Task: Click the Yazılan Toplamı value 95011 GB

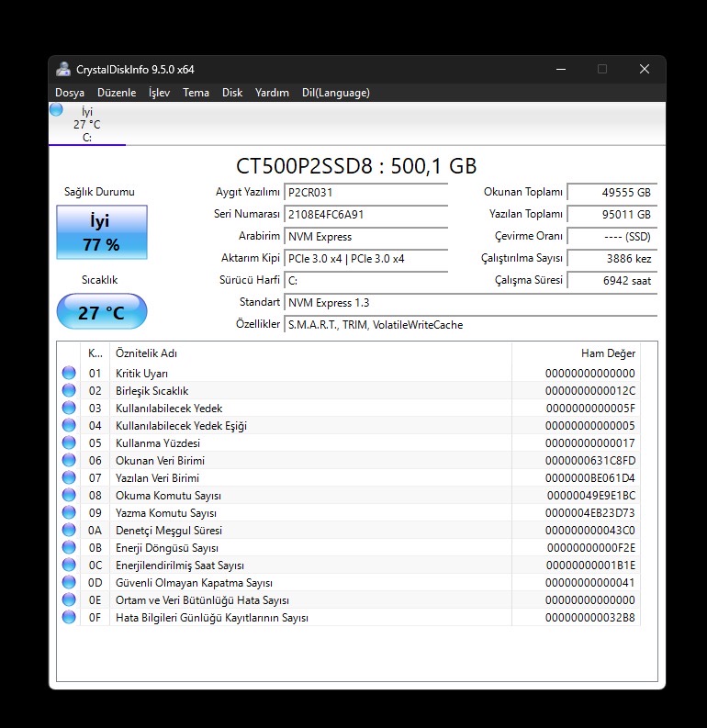Action: coord(612,215)
